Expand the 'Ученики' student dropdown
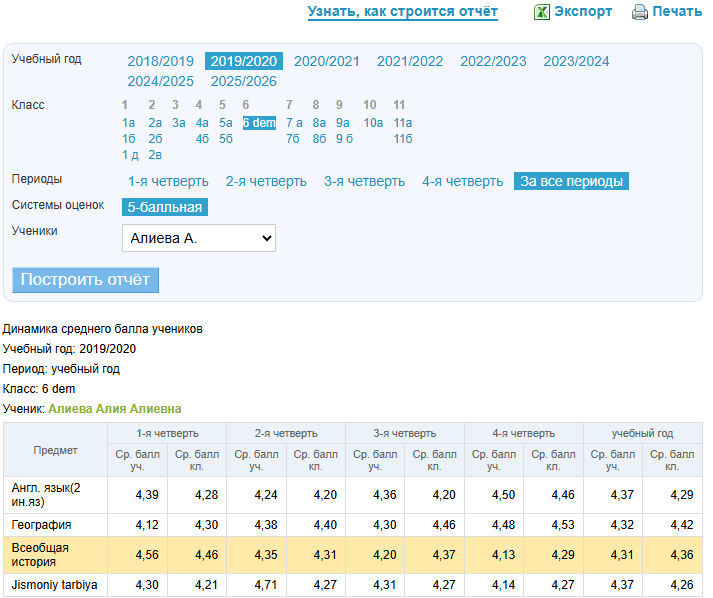The image size is (713, 598). [199, 238]
